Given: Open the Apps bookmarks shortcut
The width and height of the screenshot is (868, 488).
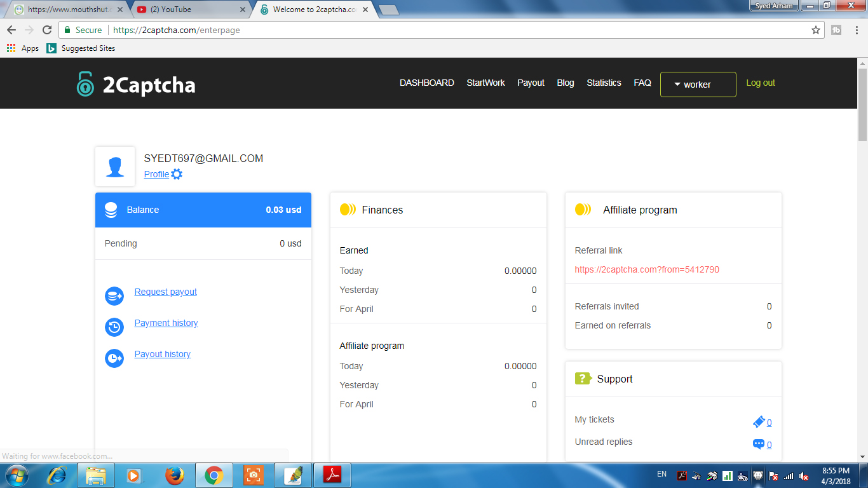Looking at the screenshot, I should pos(23,48).
